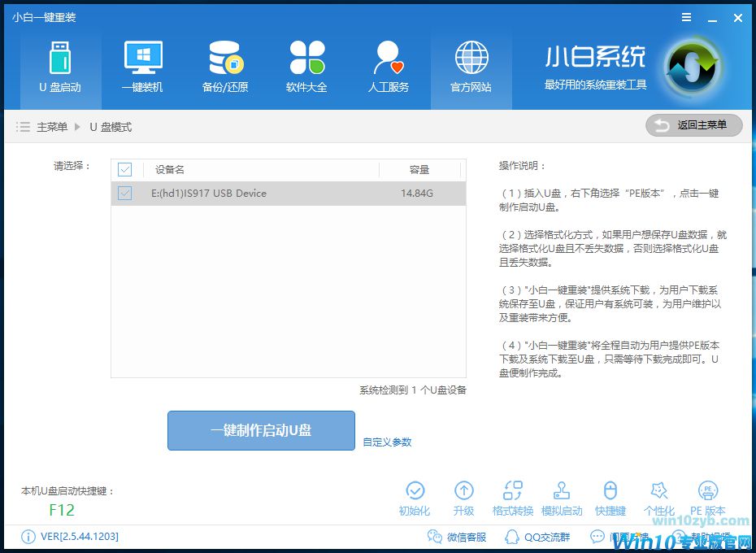756x553 pixels.
Task: Open the 自定义参数 custom parameters link
Action: [388, 442]
